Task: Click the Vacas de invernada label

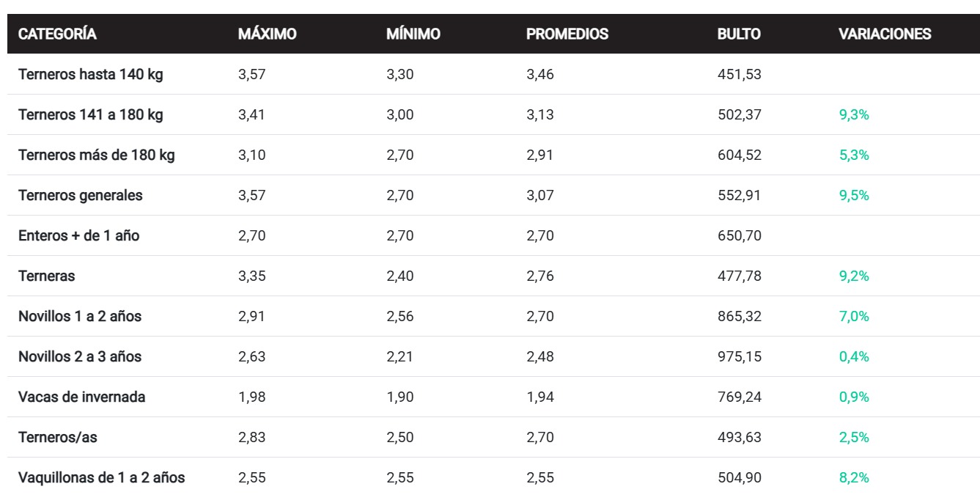Action: (82, 397)
